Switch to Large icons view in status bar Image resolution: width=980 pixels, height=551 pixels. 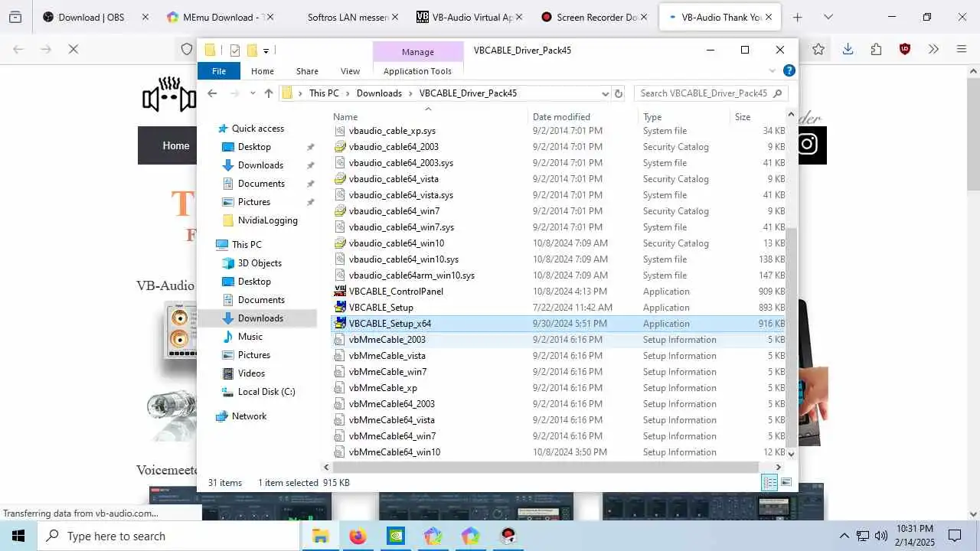point(786,482)
